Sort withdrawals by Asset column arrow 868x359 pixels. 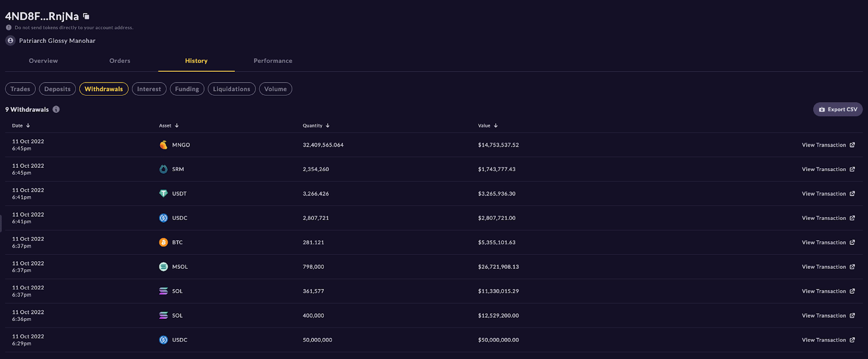[x=177, y=125]
